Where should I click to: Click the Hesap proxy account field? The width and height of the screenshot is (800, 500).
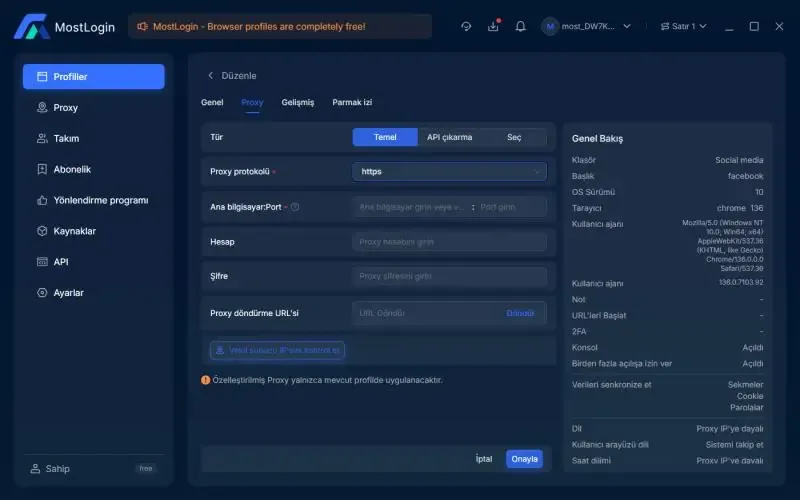click(x=449, y=242)
